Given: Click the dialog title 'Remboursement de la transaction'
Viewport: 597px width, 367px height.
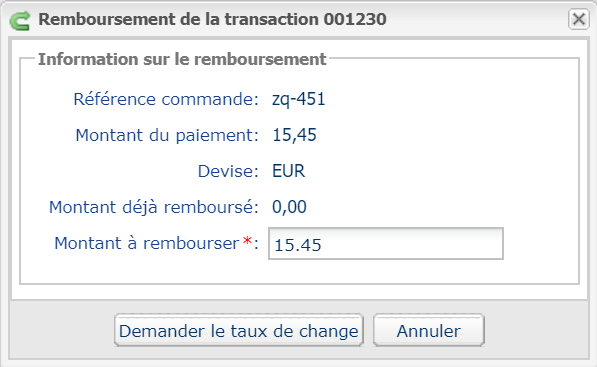Looking at the screenshot, I should [179, 19].
